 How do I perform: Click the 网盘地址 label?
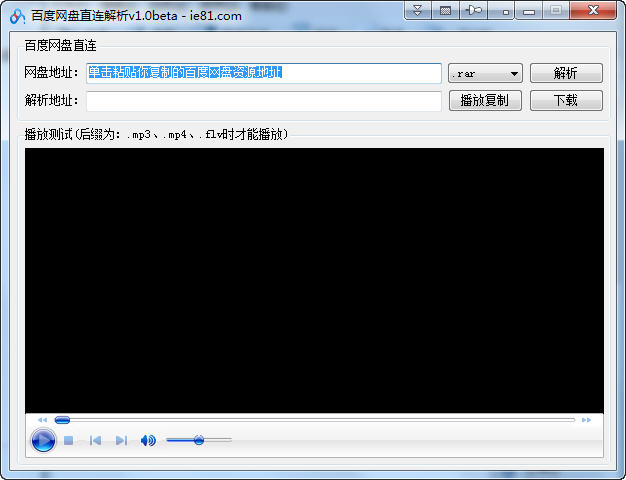(x=51, y=73)
